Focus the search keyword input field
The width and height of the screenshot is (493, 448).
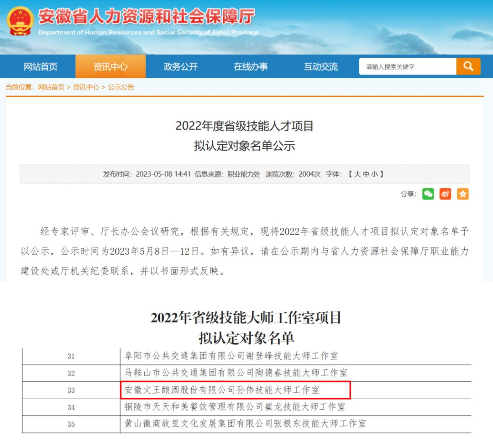(x=408, y=66)
